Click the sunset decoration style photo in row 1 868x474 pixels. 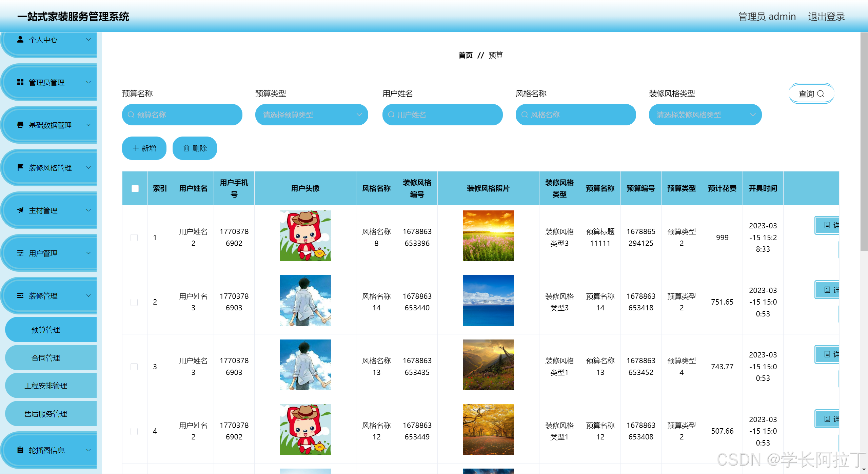[x=488, y=235]
